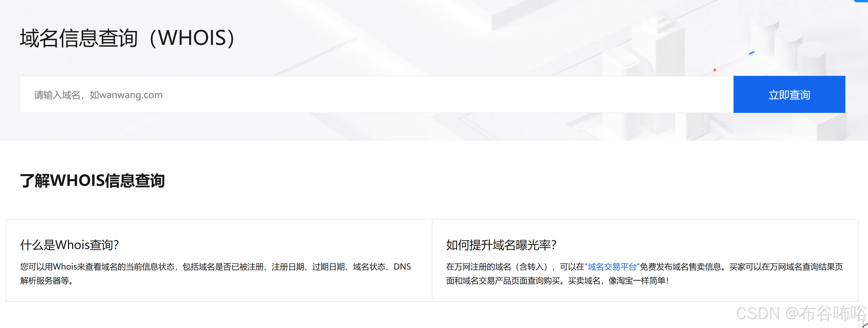
Task: Click the 立即查询 search button
Action: 789,95
